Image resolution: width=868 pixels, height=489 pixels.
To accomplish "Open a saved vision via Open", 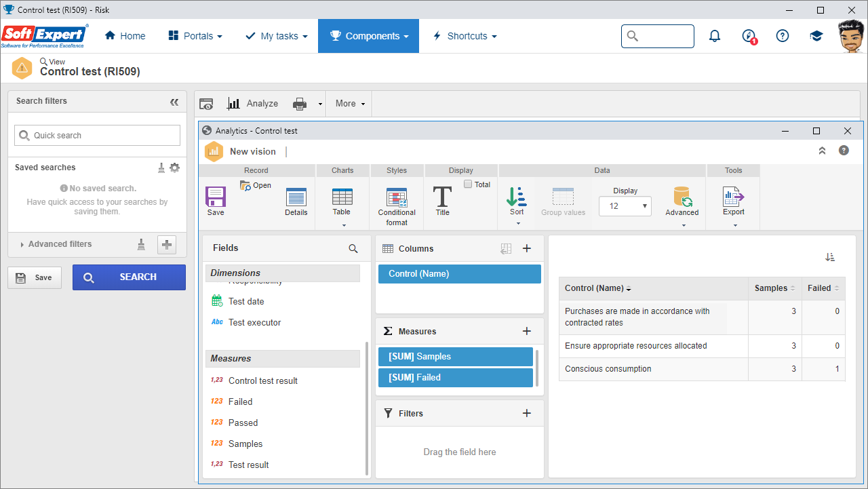I will pyautogui.click(x=256, y=185).
